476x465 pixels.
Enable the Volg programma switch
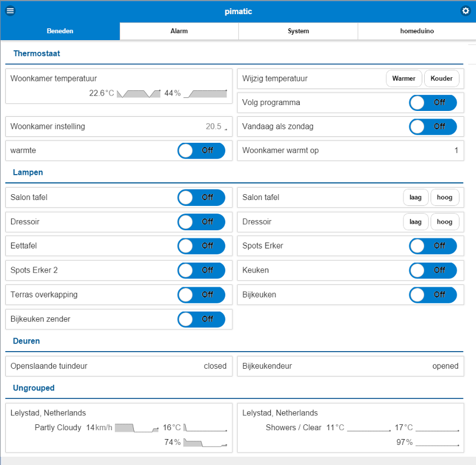coord(433,103)
